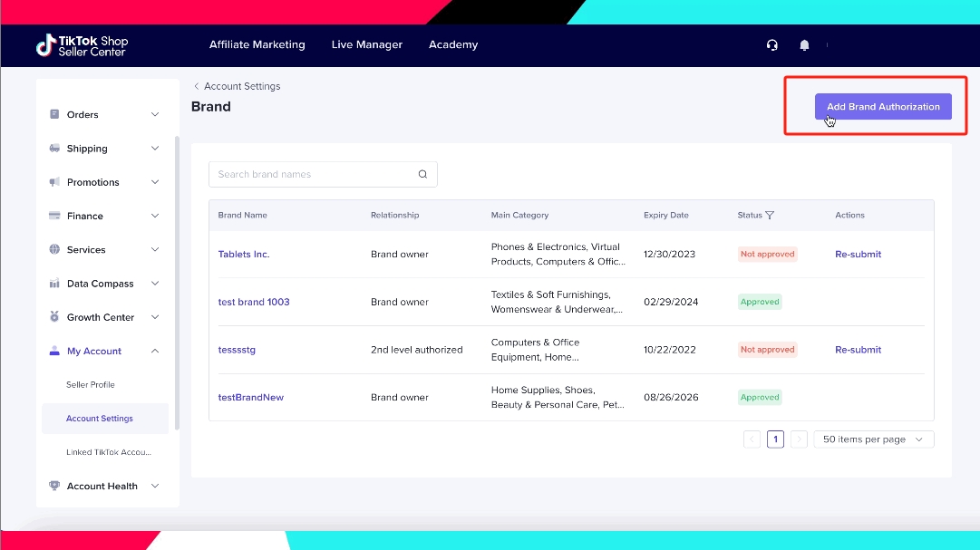Image resolution: width=980 pixels, height=550 pixels.
Task: Expand the Growth Center menu chevron
Action: tap(155, 317)
